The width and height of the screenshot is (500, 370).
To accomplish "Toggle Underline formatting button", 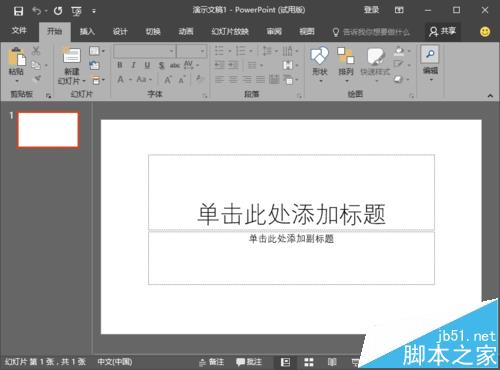I will (x=147, y=65).
